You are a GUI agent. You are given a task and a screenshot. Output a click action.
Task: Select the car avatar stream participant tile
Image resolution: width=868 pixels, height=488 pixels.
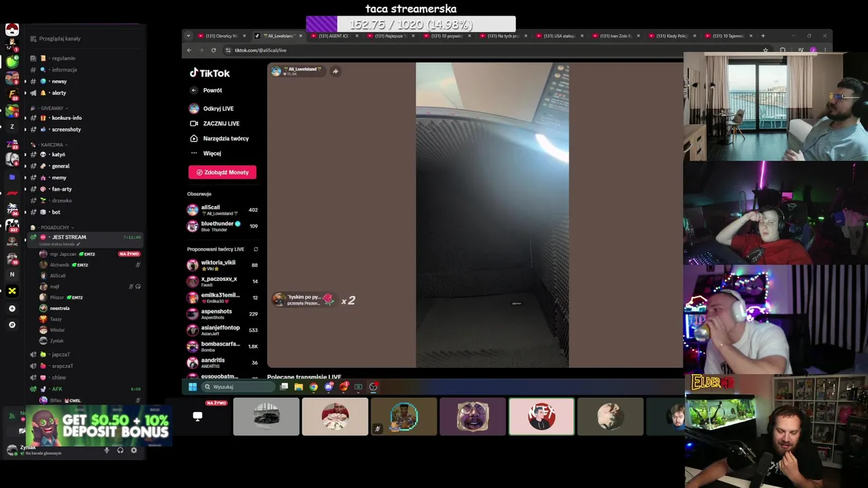266,417
